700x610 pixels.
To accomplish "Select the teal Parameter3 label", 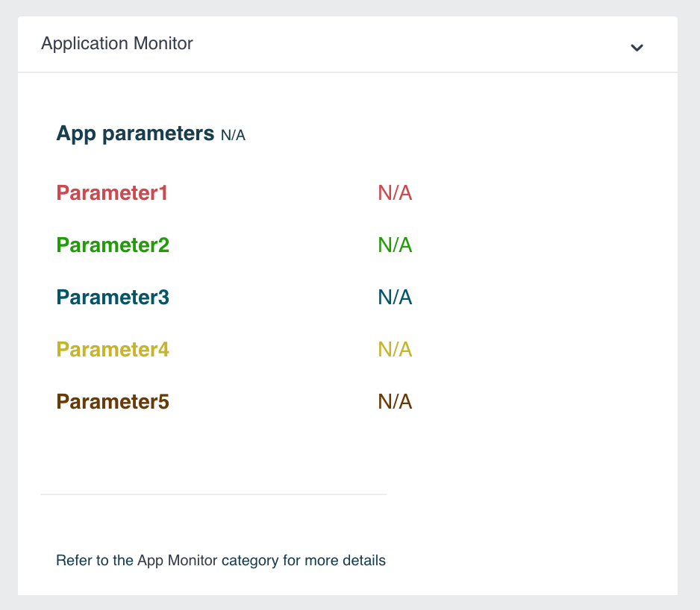I will pyautogui.click(x=113, y=298).
